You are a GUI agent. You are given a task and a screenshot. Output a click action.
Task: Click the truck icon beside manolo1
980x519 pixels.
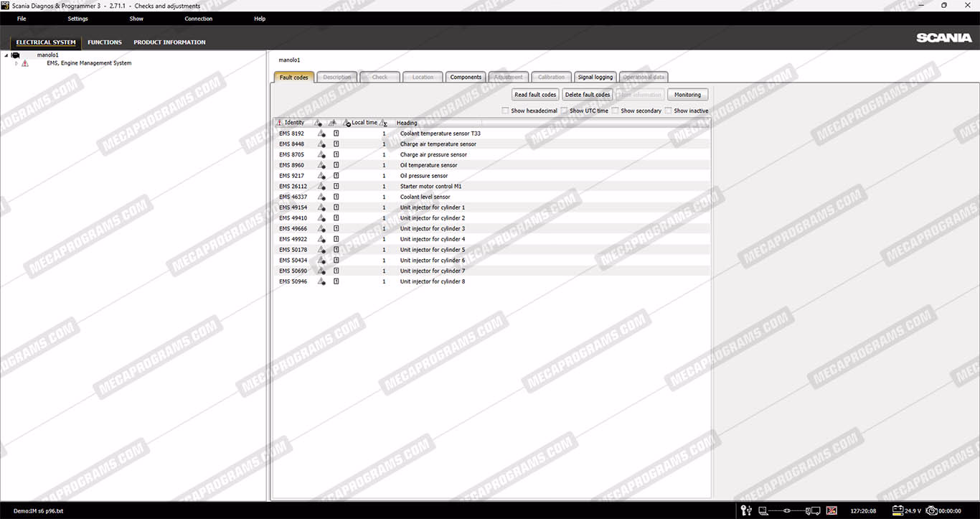[x=15, y=55]
